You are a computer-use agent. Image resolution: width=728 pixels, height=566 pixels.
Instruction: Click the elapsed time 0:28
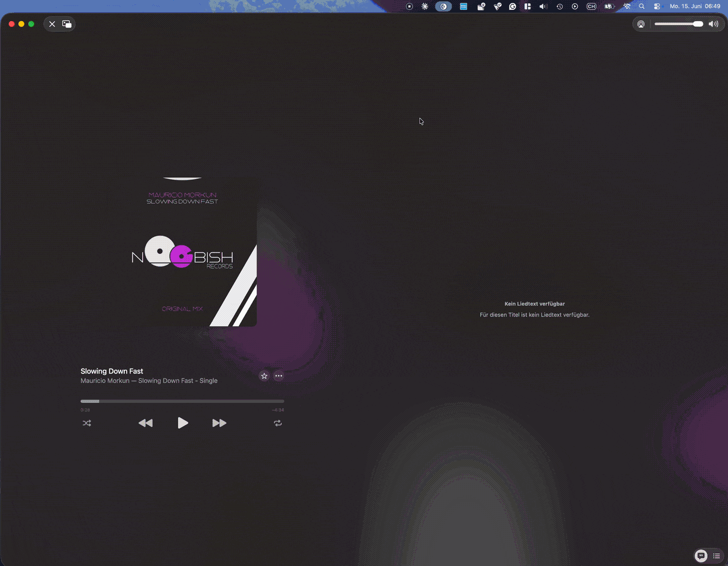coord(85,410)
